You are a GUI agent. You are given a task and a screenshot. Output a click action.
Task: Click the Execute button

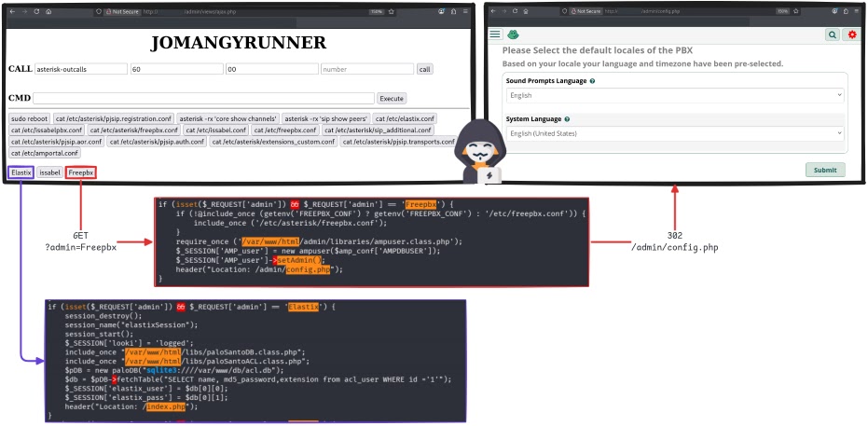pos(392,99)
